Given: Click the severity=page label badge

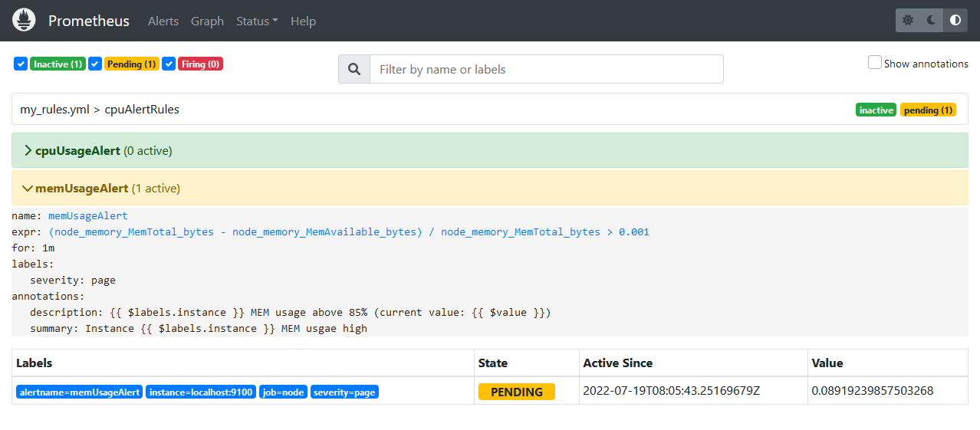Looking at the screenshot, I should tap(344, 392).
